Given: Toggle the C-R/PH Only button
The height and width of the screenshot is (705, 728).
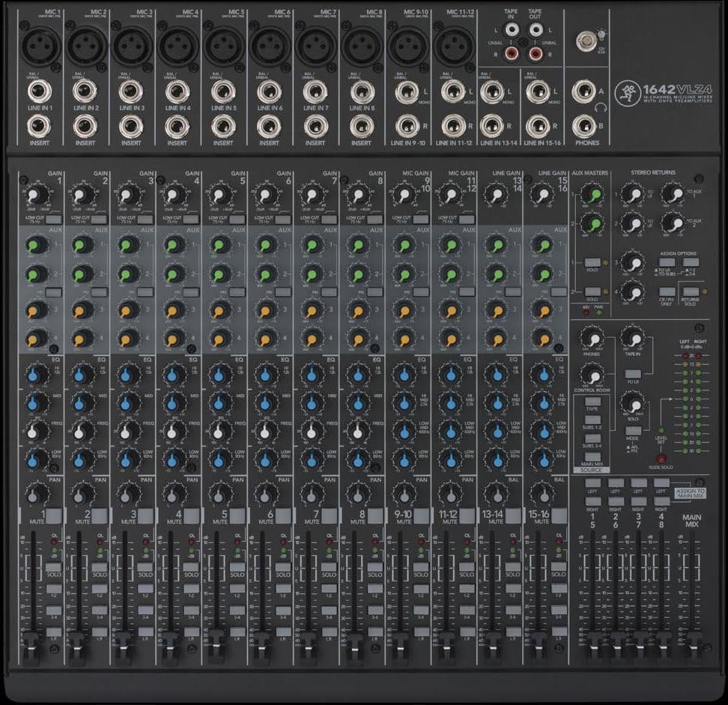Looking at the screenshot, I should click(x=667, y=291).
